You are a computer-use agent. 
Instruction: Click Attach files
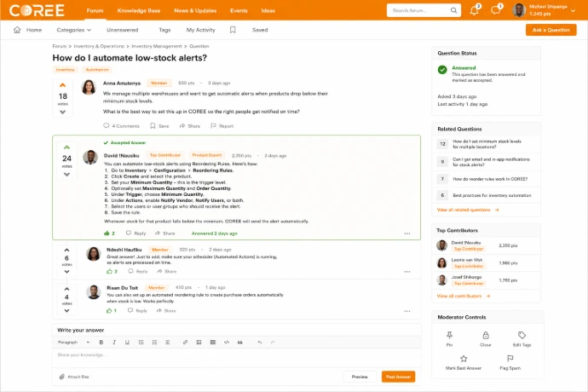coord(74,377)
